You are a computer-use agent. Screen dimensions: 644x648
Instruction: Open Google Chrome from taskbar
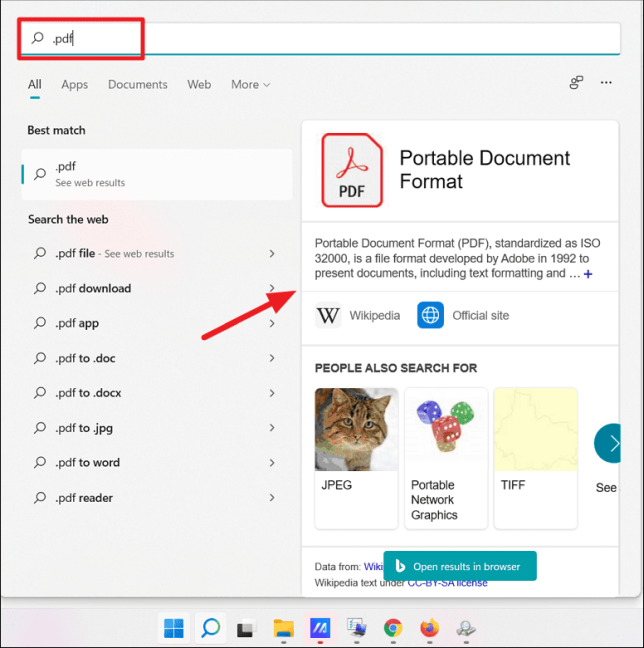click(x=393, y=628)
